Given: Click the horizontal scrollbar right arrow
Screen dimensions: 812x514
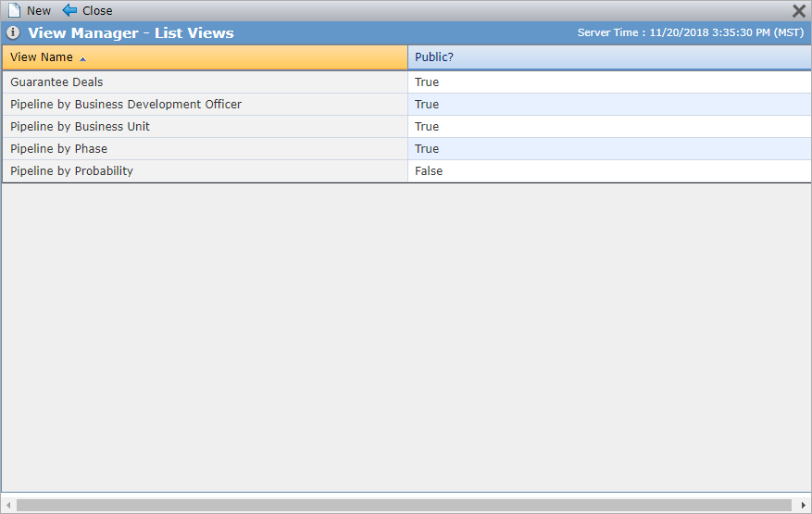Looking at the screenshot, I should tap(803, 505).
